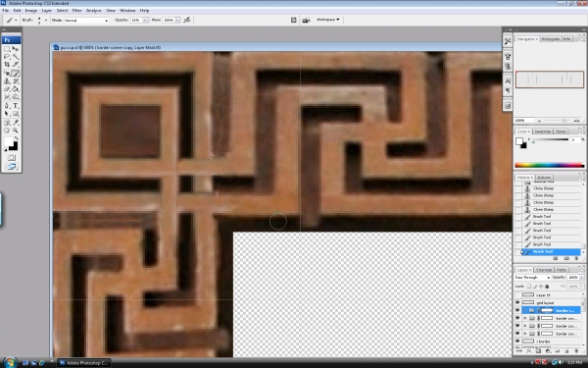Image resolution: width=588 pixels, height=368 pixels.
Task: Open the Paragraph panel icon in dock
Action: (508, 90)
